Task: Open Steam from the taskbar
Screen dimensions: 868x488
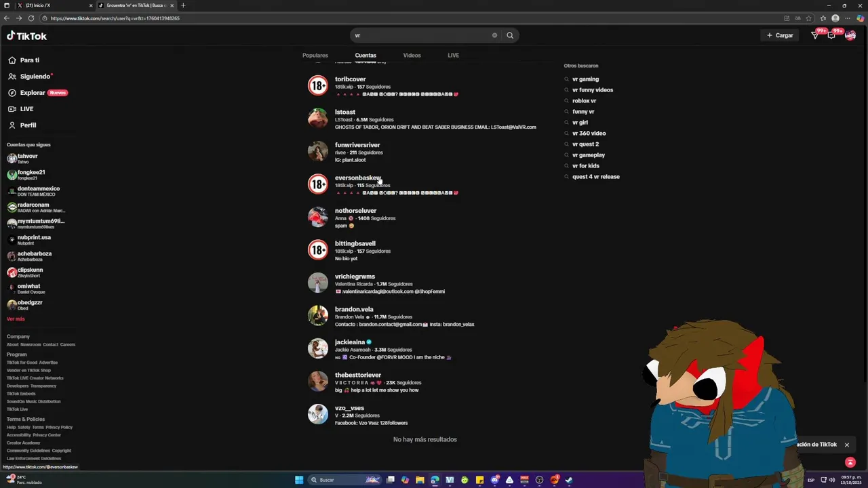Action: [570, 480]
